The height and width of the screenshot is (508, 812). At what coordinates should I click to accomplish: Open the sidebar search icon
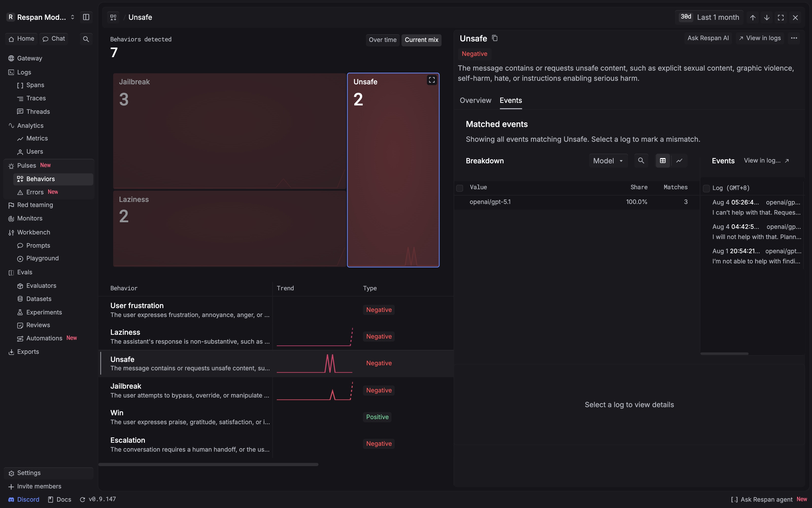86,39
